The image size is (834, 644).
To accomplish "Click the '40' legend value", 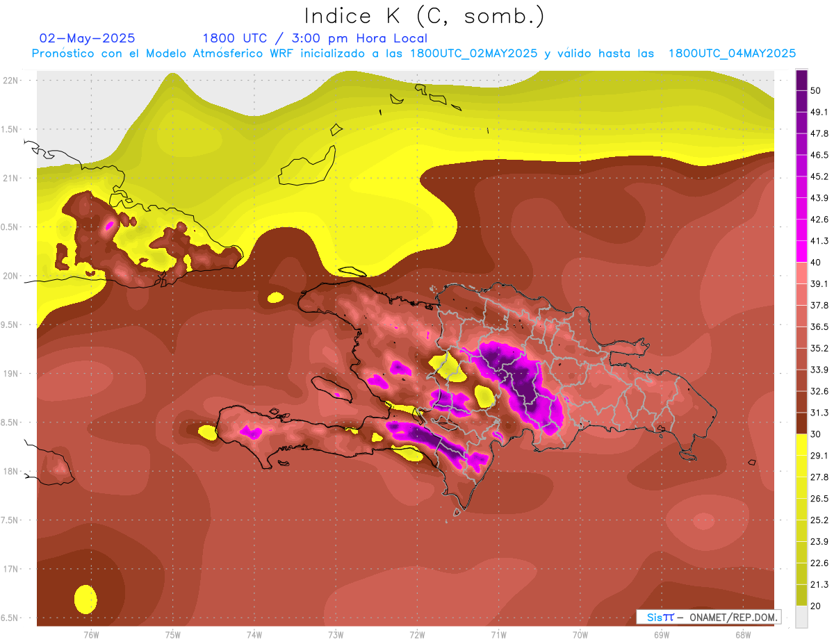I will tap(816, 263).
